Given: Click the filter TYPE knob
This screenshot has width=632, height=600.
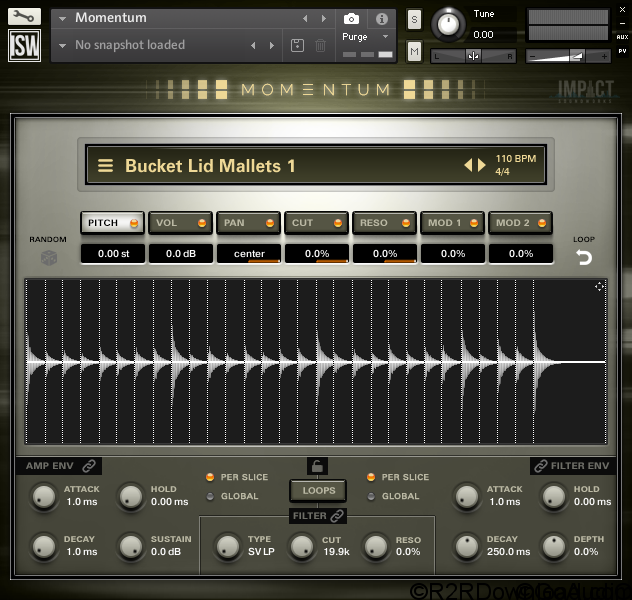Looking at the screenshot, I should tap(228, 546).
